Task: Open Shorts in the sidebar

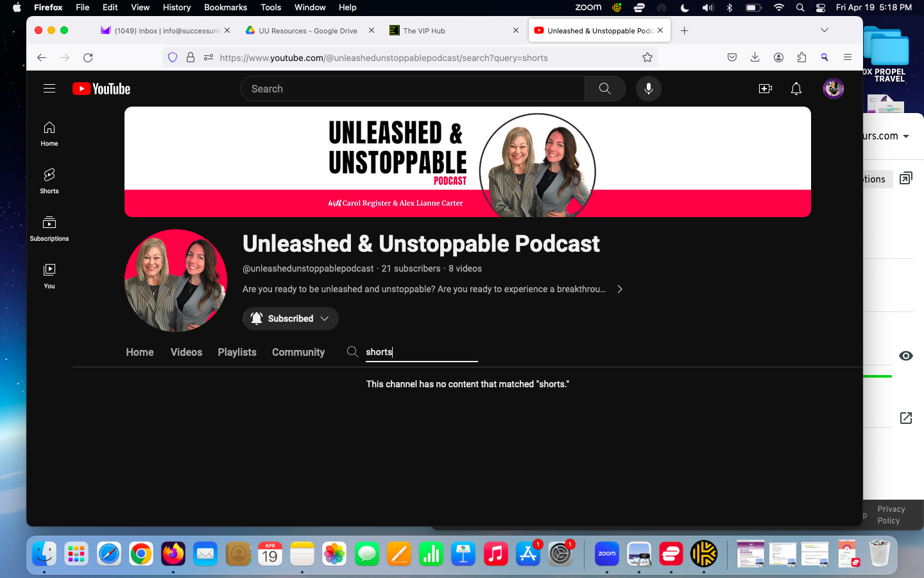Action: coord(49,180)
